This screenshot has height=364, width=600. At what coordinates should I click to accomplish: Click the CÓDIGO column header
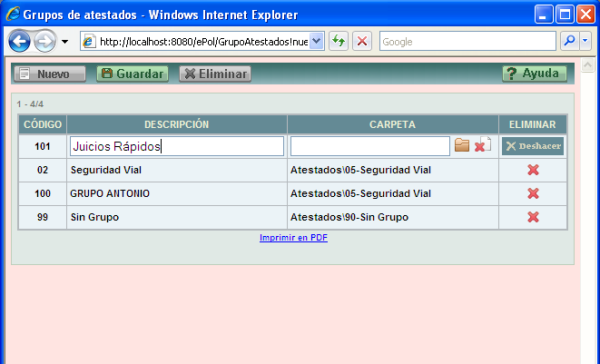(43, 124)
